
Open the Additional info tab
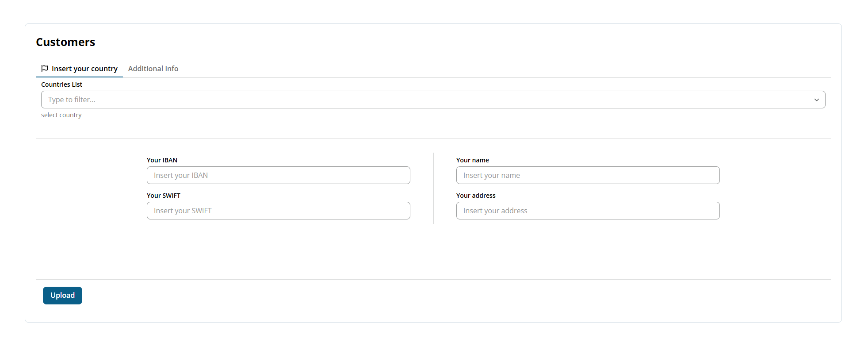[153, 69]
